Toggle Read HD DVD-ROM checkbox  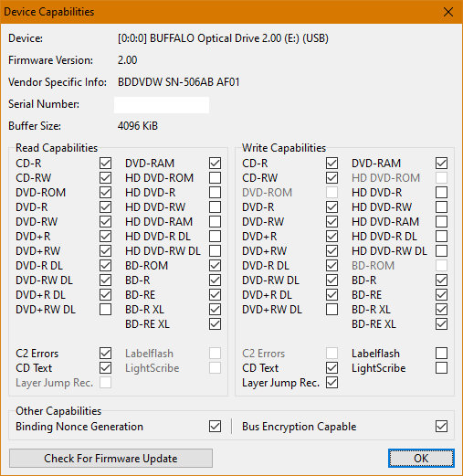tap(215, 178)
